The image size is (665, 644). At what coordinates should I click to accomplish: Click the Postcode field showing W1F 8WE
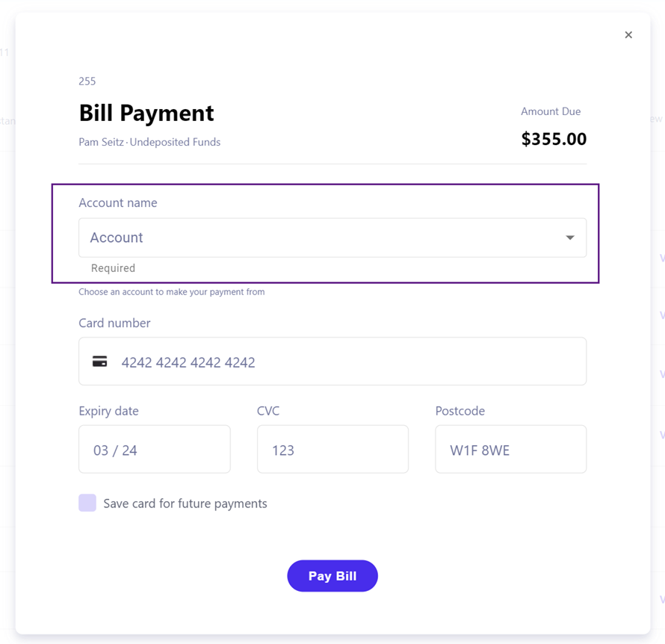(510, 449)
